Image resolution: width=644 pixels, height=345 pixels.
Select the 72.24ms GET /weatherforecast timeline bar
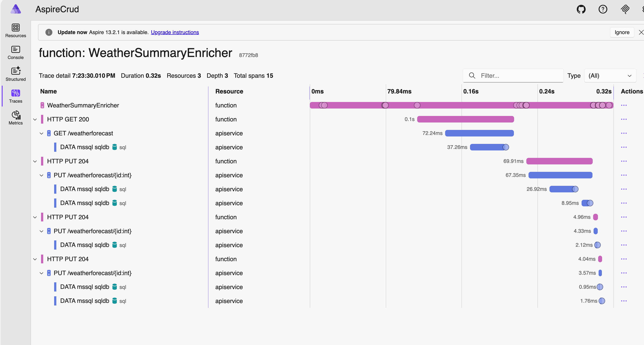479,133
